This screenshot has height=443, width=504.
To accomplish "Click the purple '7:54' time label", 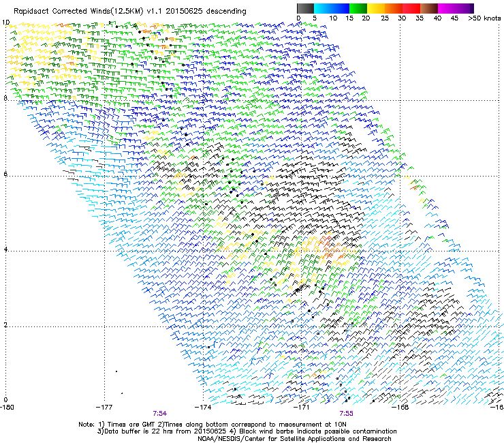I will point(160,414).
